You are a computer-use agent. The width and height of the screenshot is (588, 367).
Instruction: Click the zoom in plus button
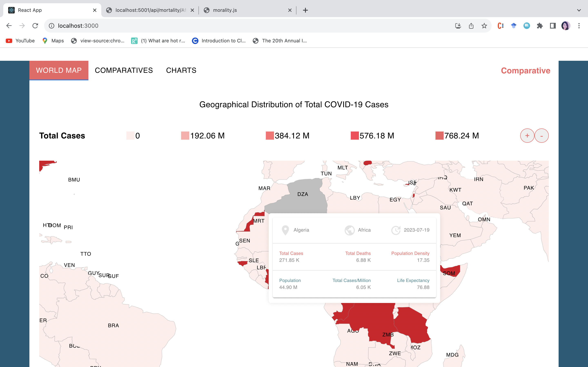coord(527,136)
